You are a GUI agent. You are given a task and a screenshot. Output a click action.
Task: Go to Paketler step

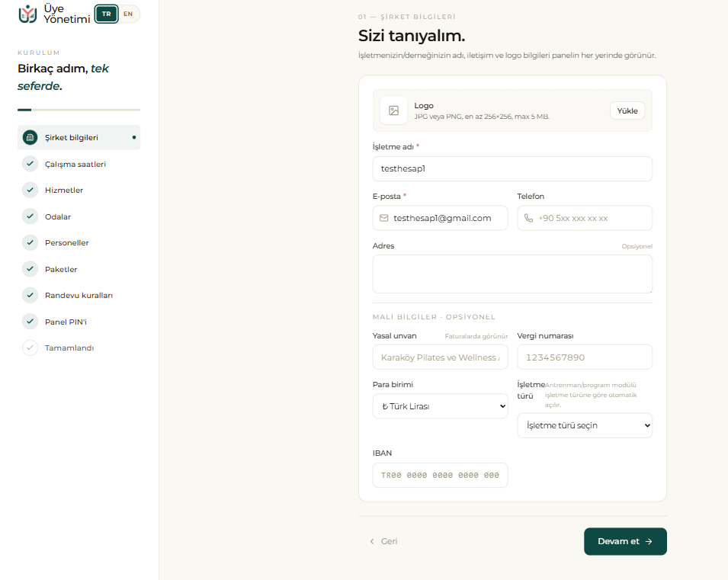pyautogui.click(x=79, y=269)
